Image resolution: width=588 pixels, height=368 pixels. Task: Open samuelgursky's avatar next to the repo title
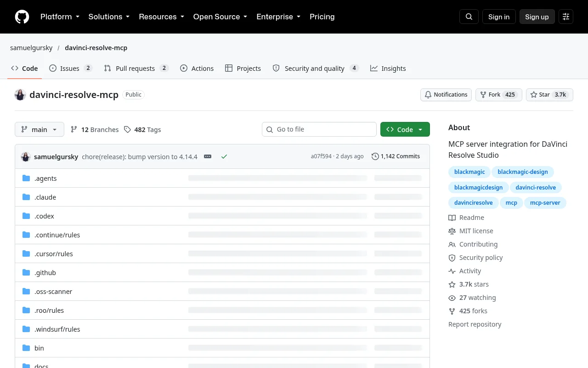pos(20,95)
